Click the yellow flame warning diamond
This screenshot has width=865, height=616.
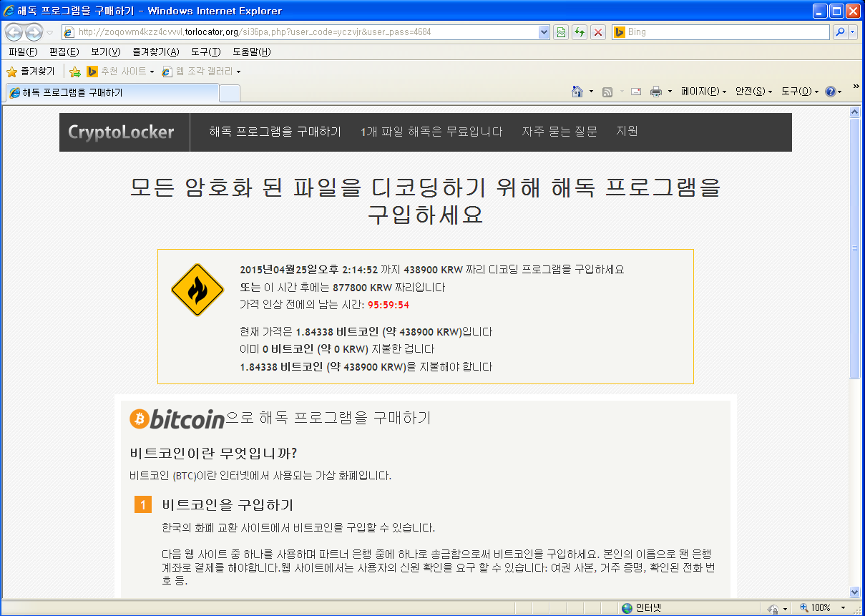pos(197,290)
